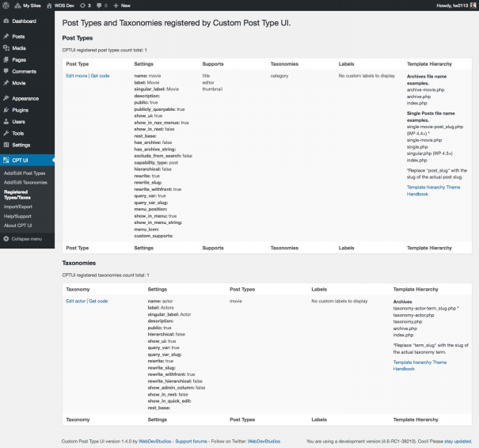Viewport: 479px width, 448px height.
Task: Open the Import/Export submenu item
Action: click(19, 207)
